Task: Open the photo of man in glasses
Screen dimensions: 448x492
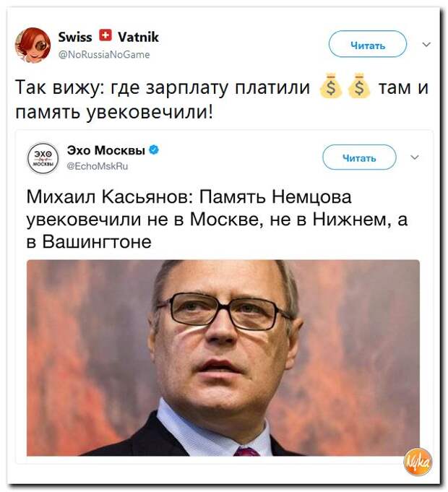Action: pyautogui.click(x=223, y=358)
